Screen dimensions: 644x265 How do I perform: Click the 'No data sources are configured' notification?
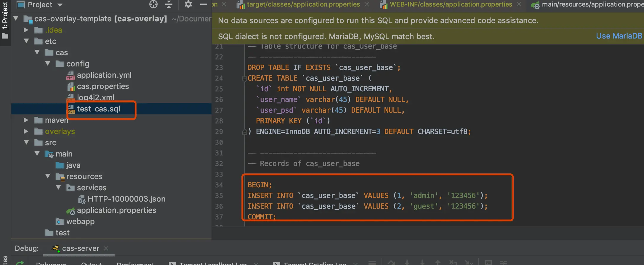378,20
